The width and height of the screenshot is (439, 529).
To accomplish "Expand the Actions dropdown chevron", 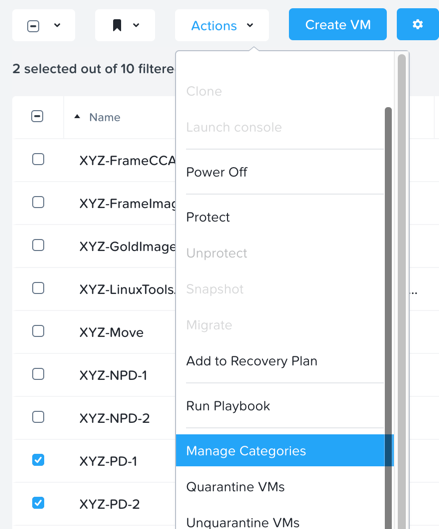I will click(250, 25).
